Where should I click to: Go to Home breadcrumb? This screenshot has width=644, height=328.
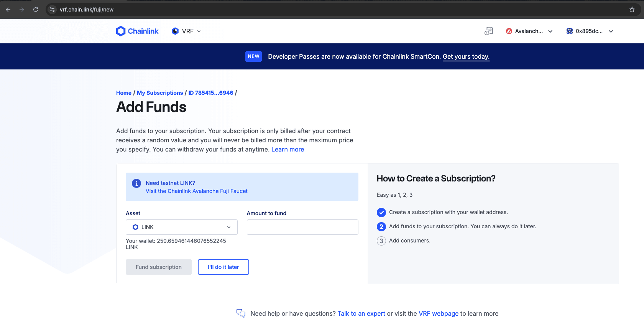(123, 93)
